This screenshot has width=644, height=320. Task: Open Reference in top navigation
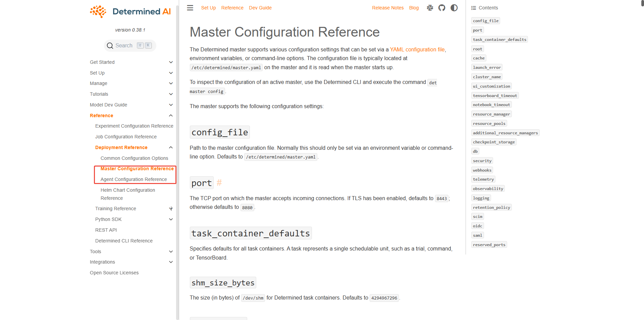pos(232,8)
